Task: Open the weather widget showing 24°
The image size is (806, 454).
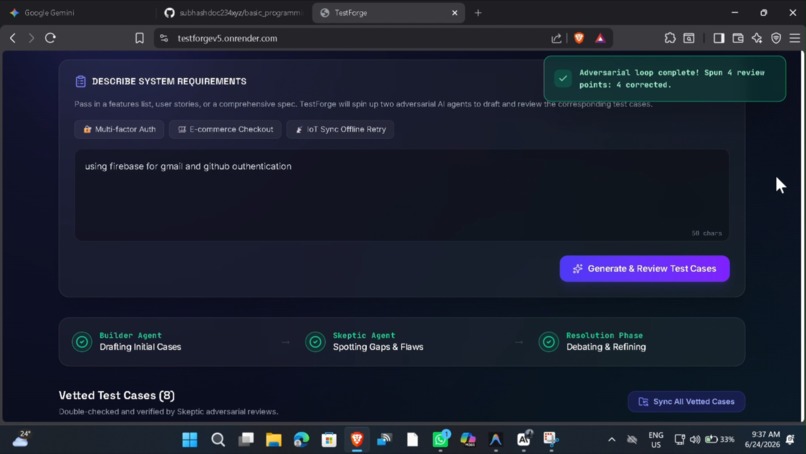Action: pyautogui.click(x=22, y=439)
